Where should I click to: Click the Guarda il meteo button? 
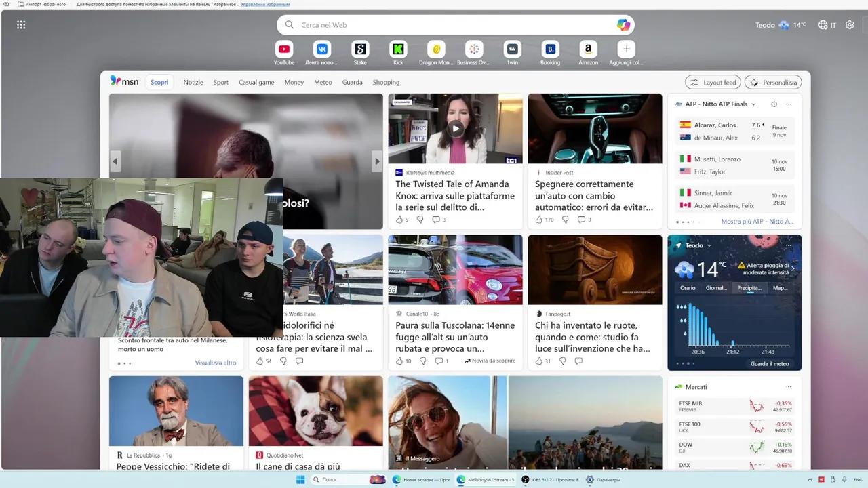(770, 363)
